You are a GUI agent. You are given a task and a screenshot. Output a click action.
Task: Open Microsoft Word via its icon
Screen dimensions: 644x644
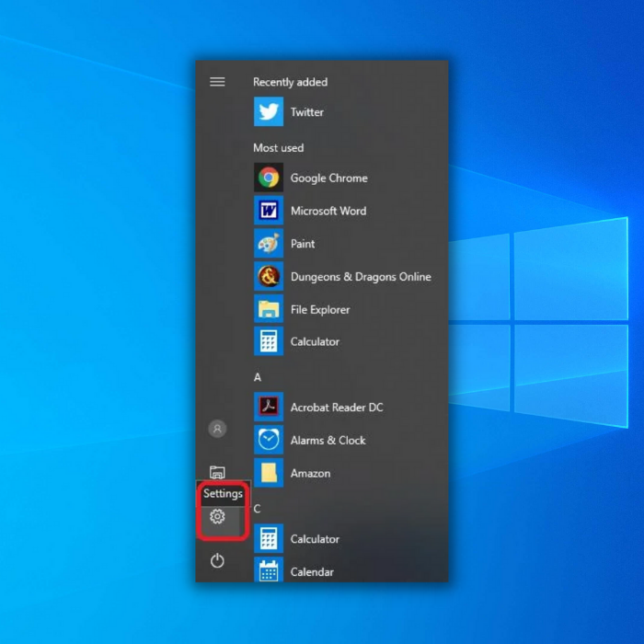pyautogui.click(x=269, y=211)
